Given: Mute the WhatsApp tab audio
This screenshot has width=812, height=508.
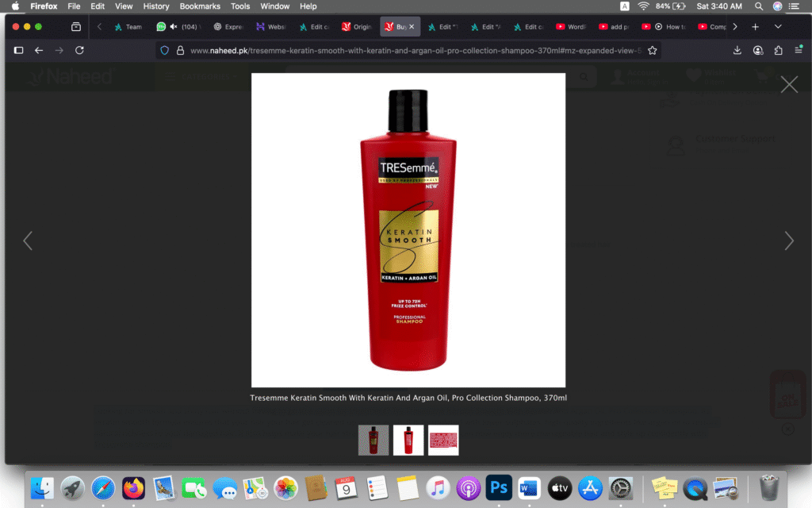Looking at the screenshot, I should click(x=174, y=26).
